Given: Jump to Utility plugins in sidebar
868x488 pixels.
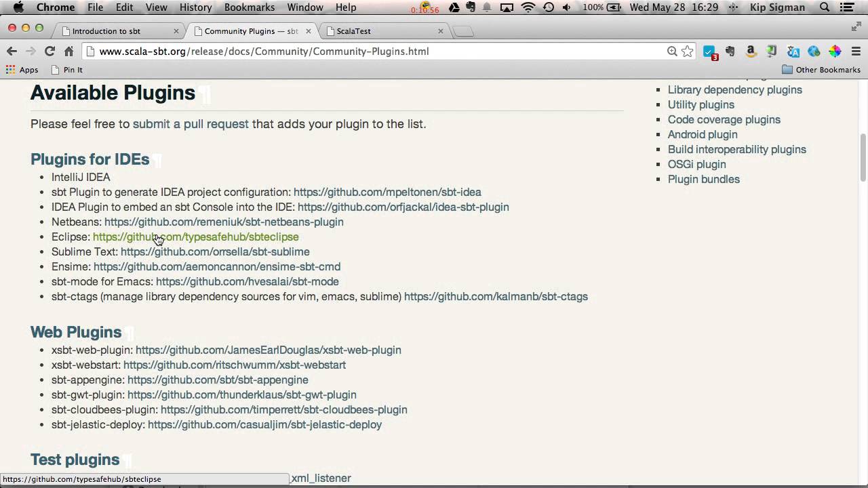Looking at the screenshot, I should click(x=701, y=105).
